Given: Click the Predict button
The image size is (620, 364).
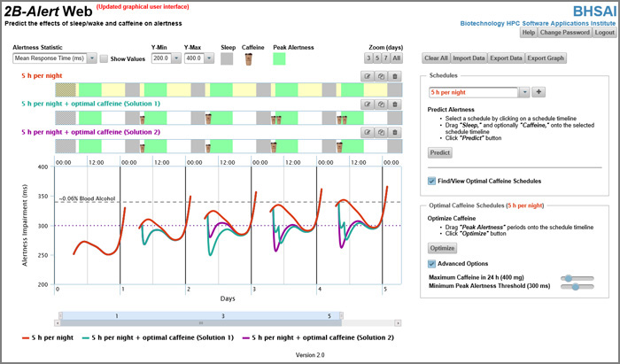Looking at the screenshot, I should coord(440,152).
